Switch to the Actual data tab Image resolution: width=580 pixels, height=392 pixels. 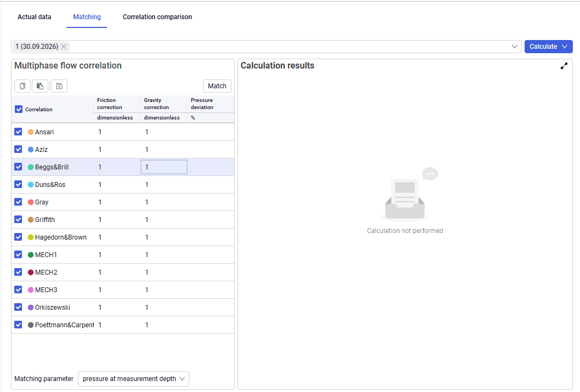point(35,17)
